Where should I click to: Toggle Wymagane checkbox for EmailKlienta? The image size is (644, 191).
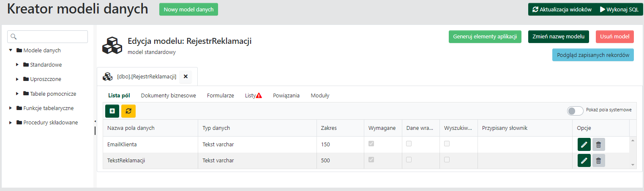coord(371,144)
